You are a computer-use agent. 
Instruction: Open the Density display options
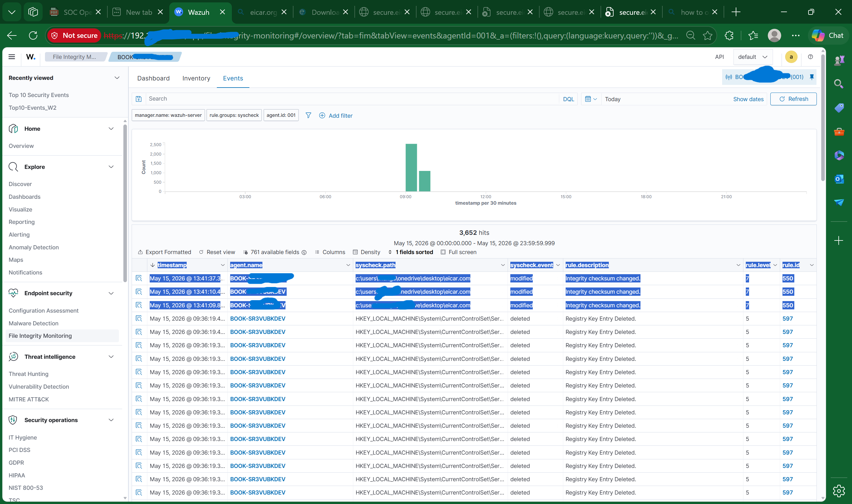coord(367,252)
